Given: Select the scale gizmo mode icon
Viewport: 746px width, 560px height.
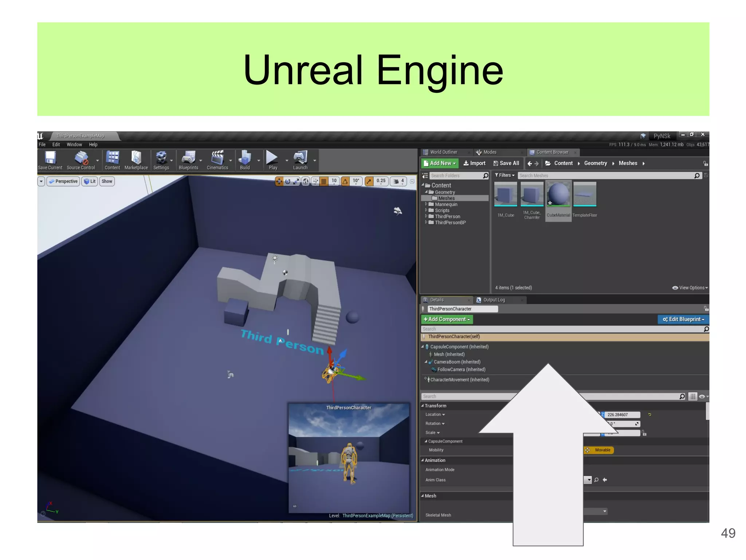Looking at the screenshot, I should pyautogui.click(x=297, y=181).
